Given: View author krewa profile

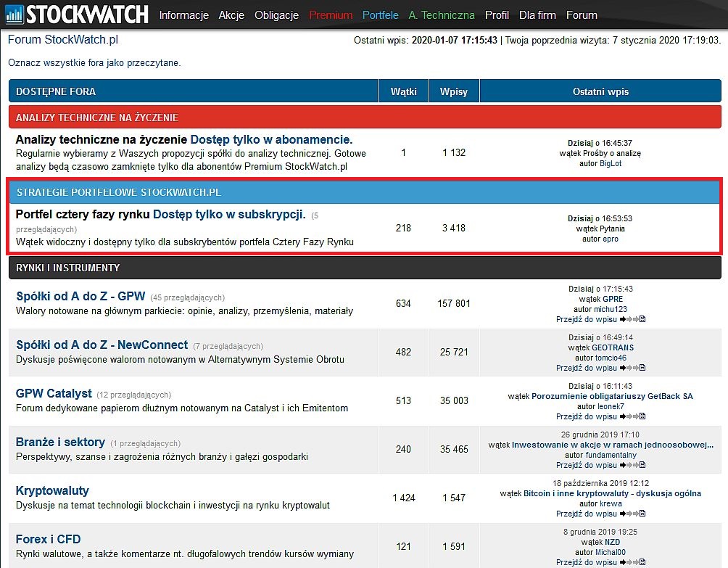Looking at the screenshot, I should click(611, 503).
